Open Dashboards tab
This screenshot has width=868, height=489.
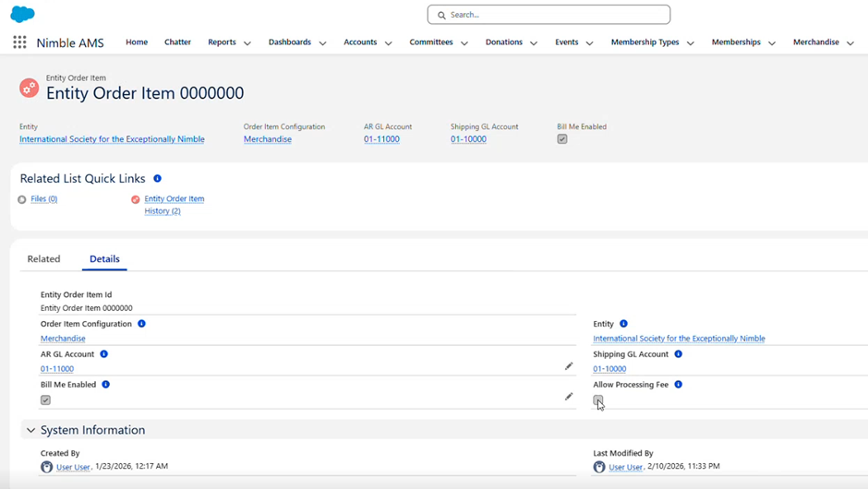click(290, 42)
